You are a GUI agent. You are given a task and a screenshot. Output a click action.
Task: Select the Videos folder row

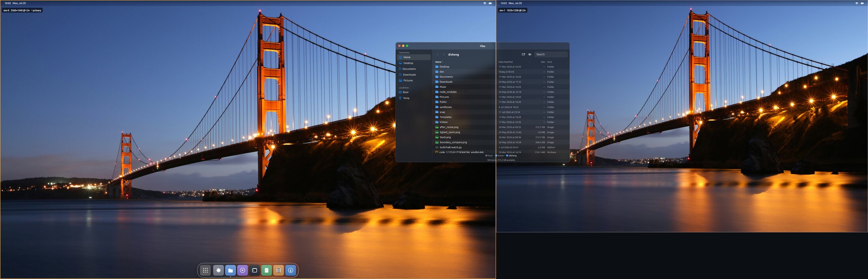coord(501,122)
